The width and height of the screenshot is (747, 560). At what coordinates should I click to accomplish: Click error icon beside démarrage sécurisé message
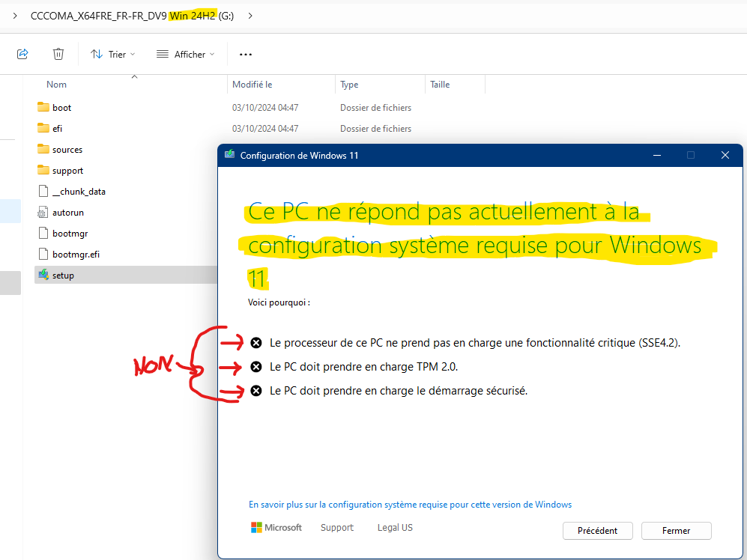click(x=256, y=391)
